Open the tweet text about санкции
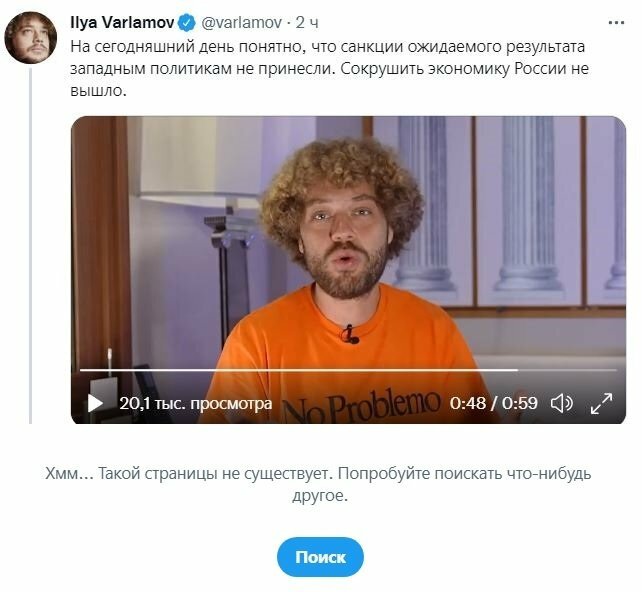Image resolution: width=642 pixels, height=592 pixels. click(x=330, y=69)
